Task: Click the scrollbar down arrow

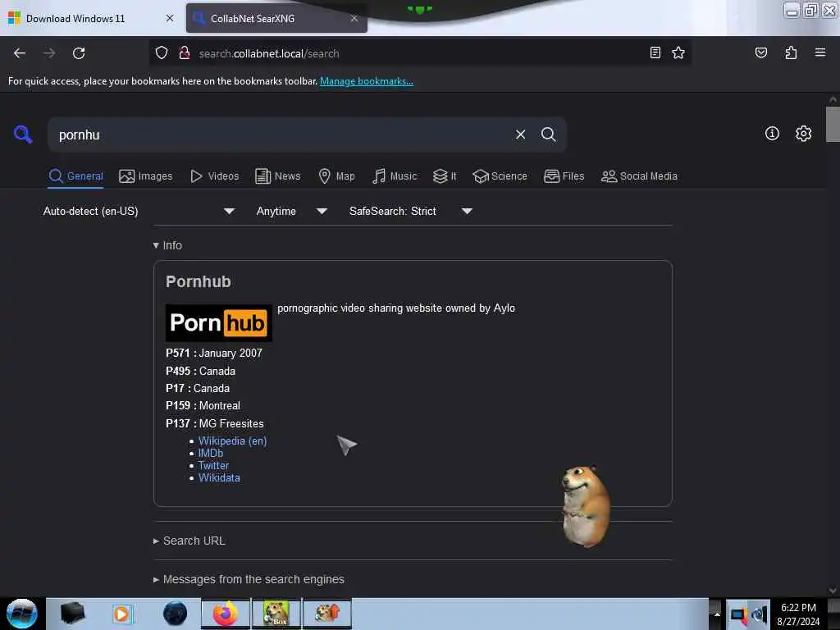Action: point(833,591)
